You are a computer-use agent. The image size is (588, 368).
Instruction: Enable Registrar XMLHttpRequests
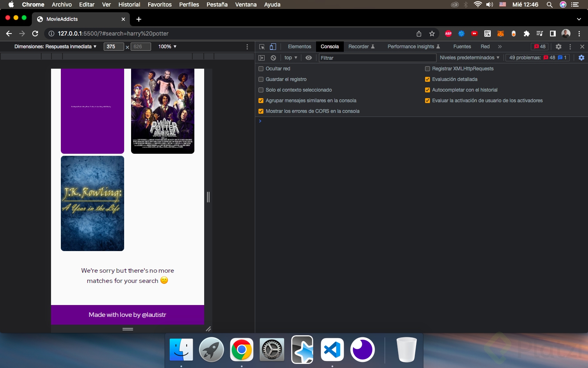pyautogui.click(x=428, y=69)
